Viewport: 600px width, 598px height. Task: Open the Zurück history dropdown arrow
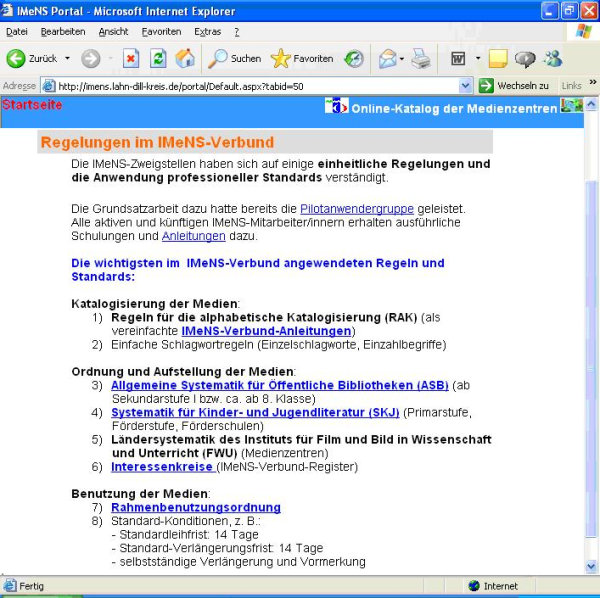[67, 59]
